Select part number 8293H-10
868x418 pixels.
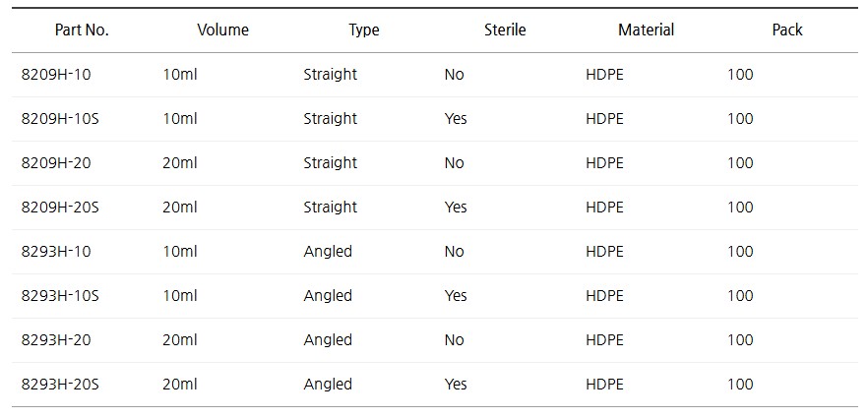[56, 252]
